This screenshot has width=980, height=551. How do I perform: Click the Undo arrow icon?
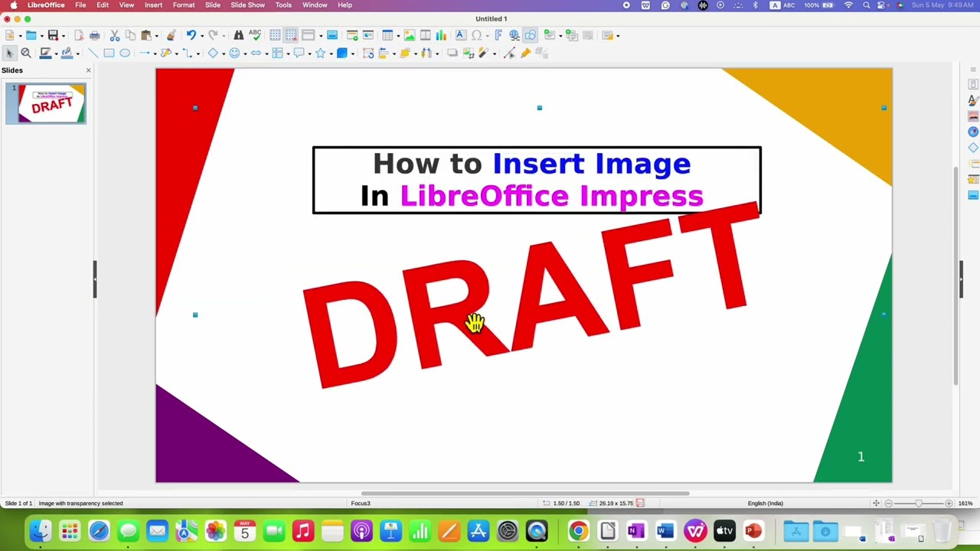191,35
